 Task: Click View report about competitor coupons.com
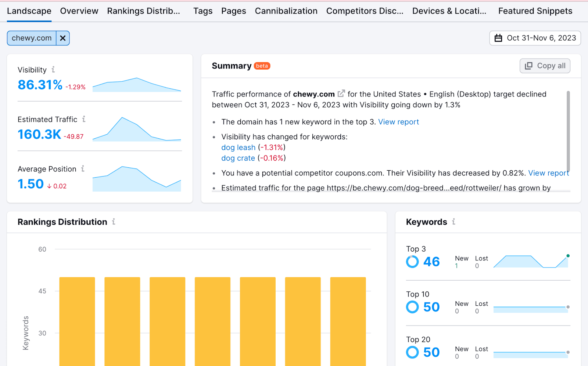click(548, 173)
